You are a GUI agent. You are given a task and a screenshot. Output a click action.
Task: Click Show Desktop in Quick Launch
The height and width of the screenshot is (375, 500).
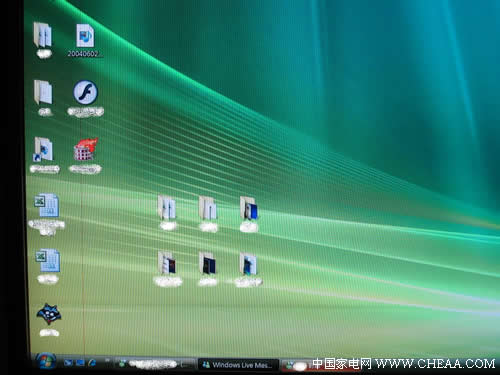point(68,363)
